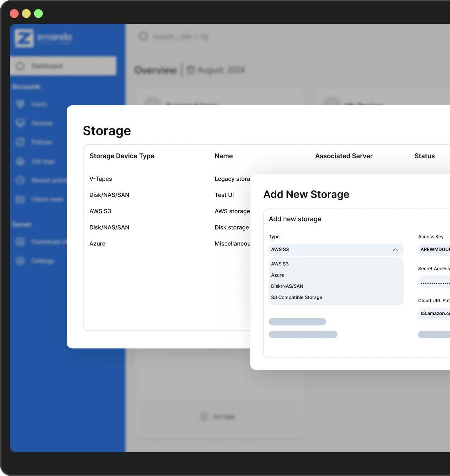Click the Job logs sidebar icon

[21, 161]
